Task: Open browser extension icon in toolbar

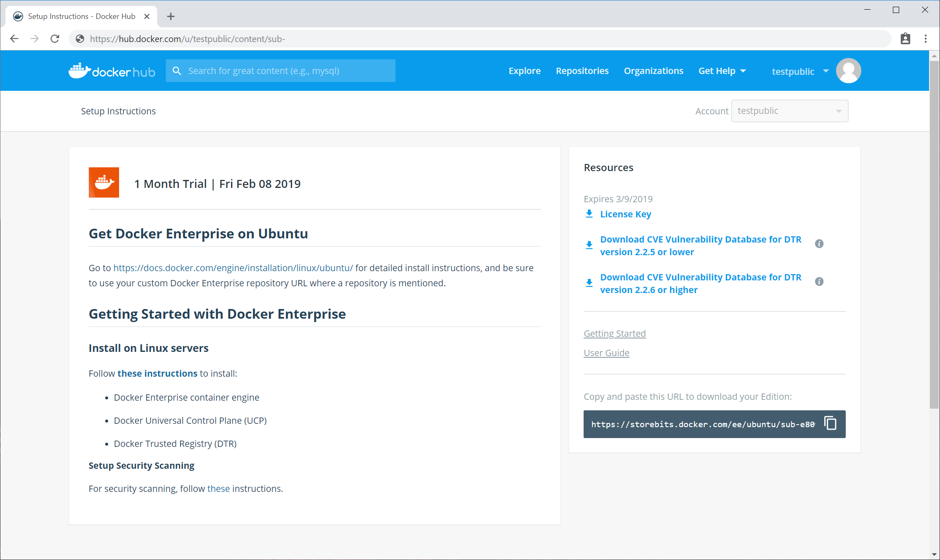Action: tap(905, 39)
